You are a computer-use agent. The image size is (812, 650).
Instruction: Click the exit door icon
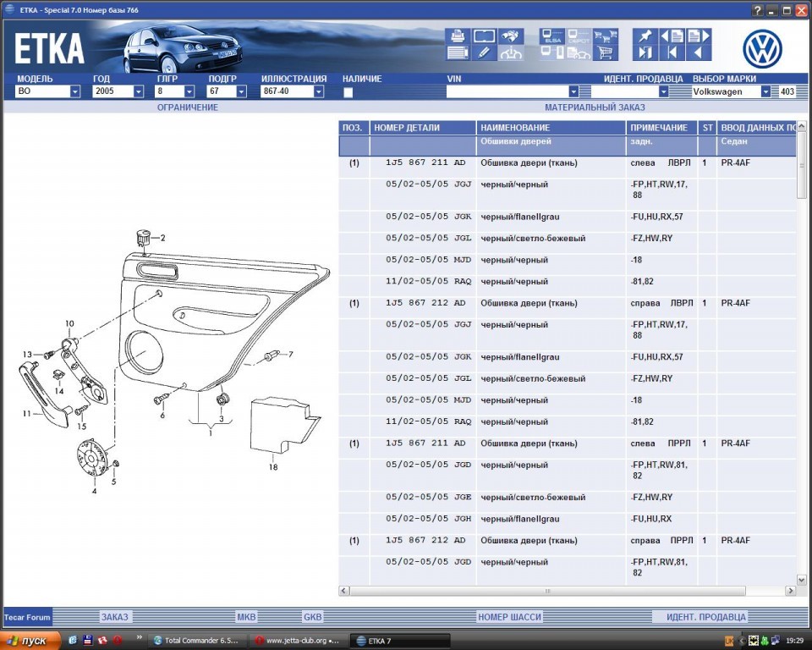tap(645, 53)
